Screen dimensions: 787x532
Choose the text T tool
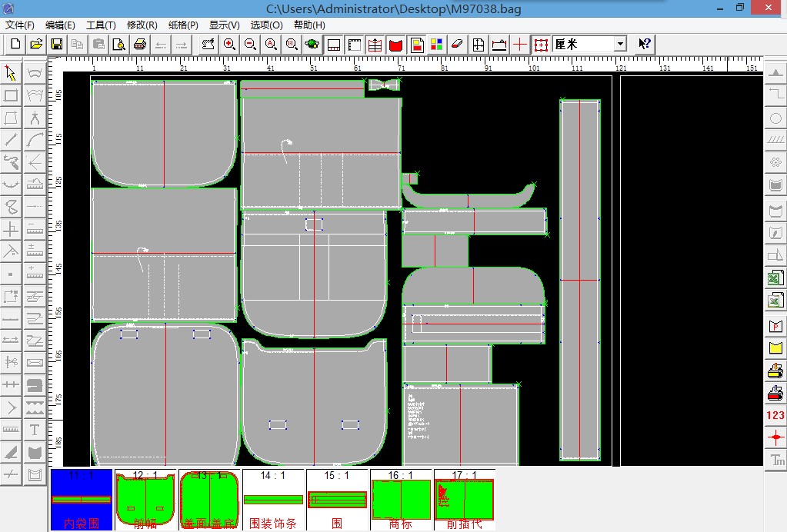pyautogui.click(x=35, y=430)
